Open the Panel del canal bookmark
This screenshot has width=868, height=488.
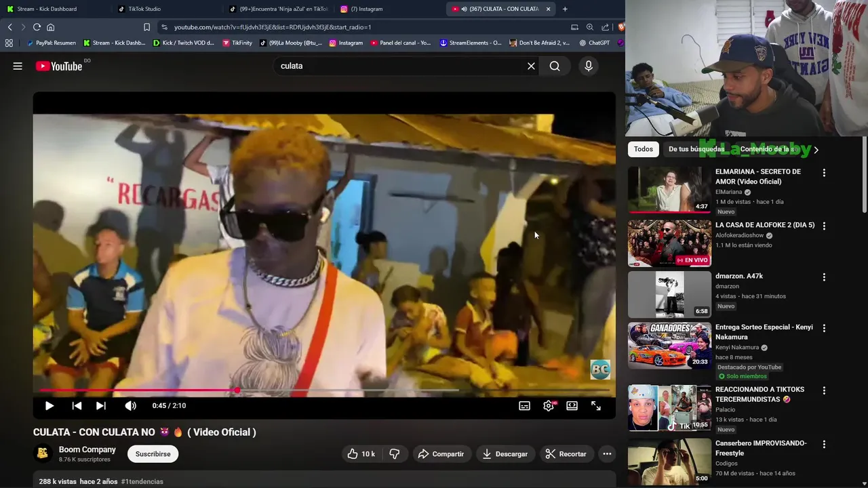coord(400,43)
